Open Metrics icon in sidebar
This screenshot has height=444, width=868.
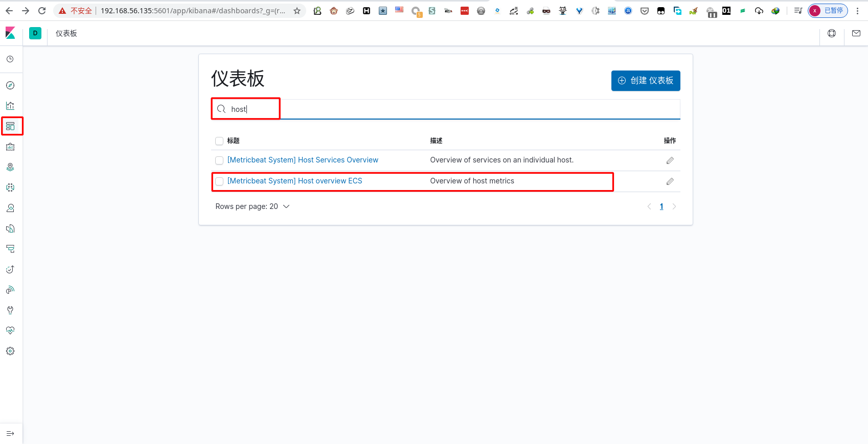tap(10, 208)
